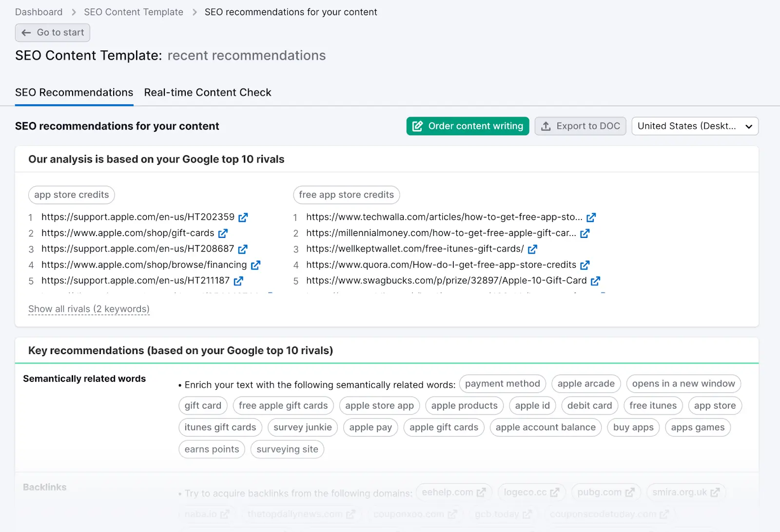The image size is (780, 532).
Task: Click the external link icon beside the swagbucks URL
Action: coord(595,280)
